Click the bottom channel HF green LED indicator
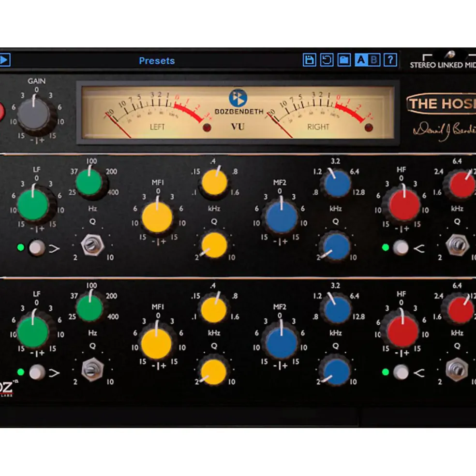Image resolution: width=476 pixels, height=476 pixels. click(385, 372)
